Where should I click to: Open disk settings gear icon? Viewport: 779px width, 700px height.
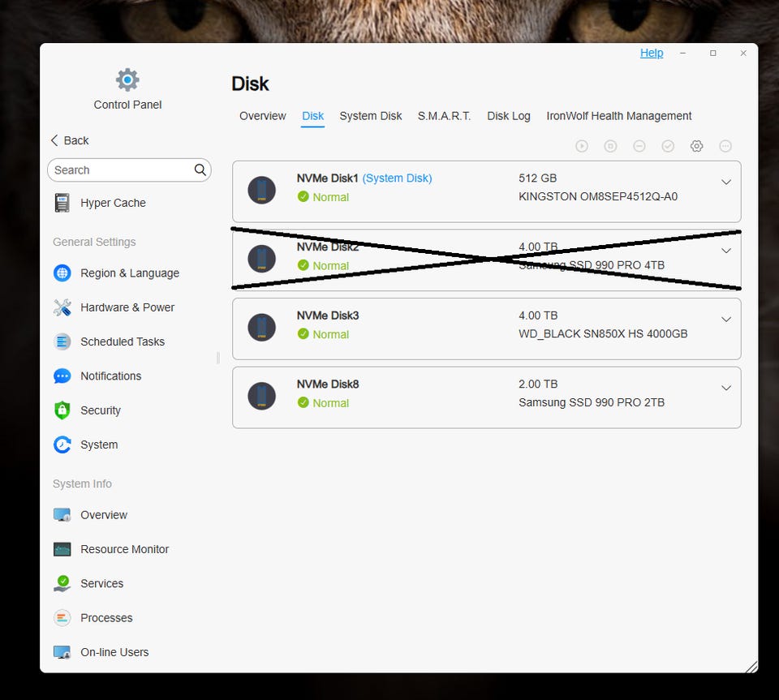click(x=696, y=146)
